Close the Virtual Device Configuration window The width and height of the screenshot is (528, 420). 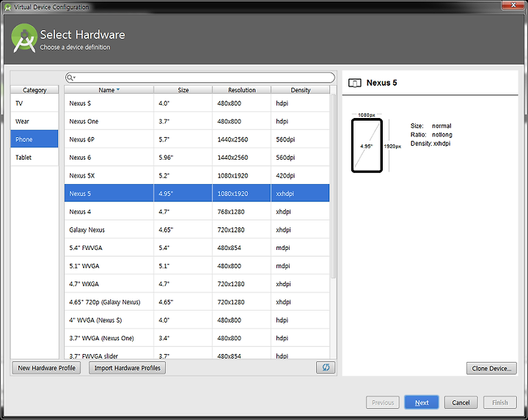(x=513, y=4)
